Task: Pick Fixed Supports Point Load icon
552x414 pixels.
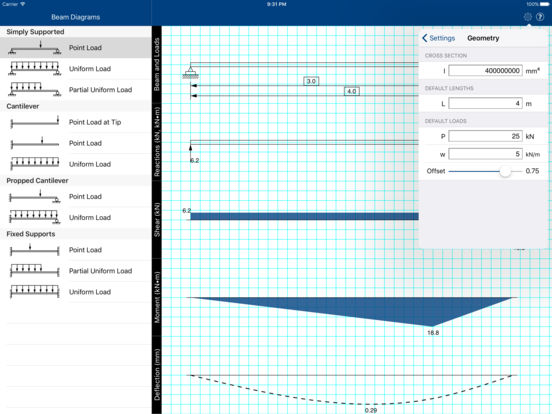Action: (34, 250)
